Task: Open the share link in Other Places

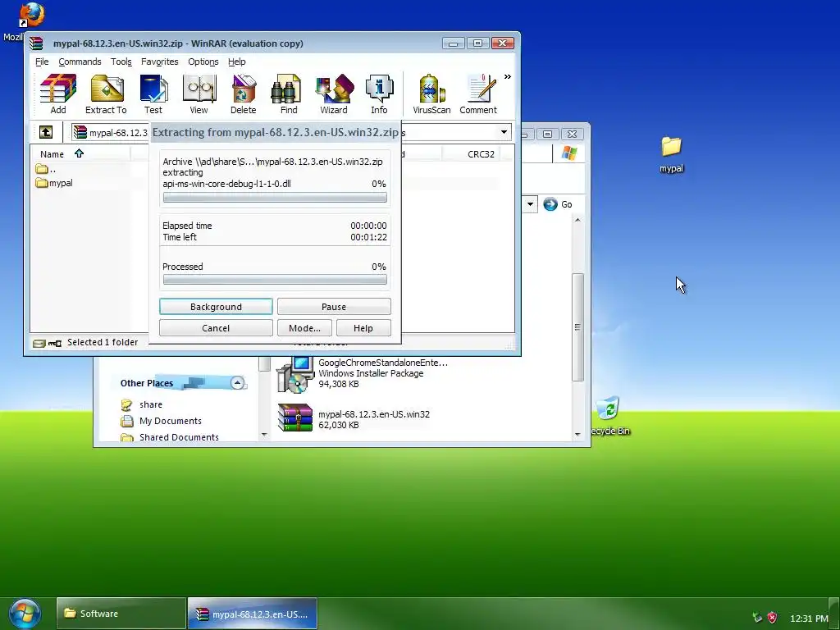Action: [x=151, y=404]
